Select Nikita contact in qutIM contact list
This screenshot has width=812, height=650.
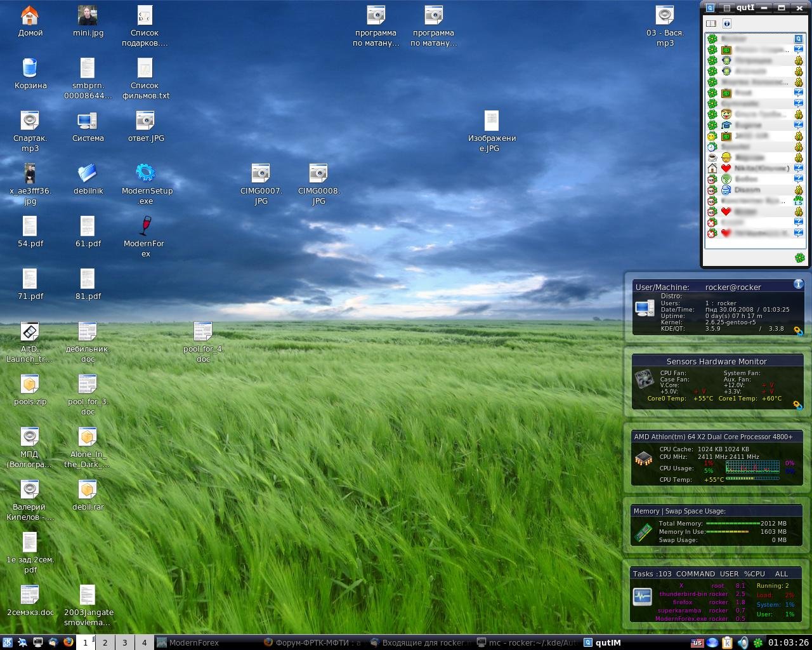coord(761,168)
